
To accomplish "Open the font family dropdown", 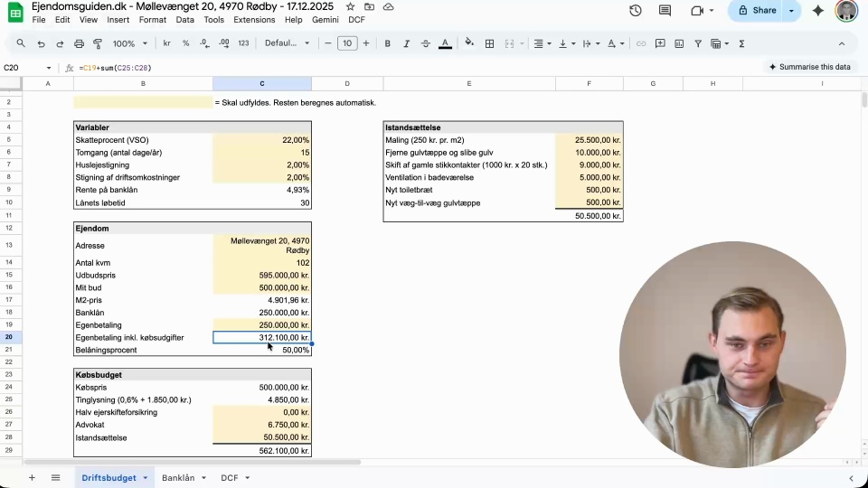I will [287, 43].
